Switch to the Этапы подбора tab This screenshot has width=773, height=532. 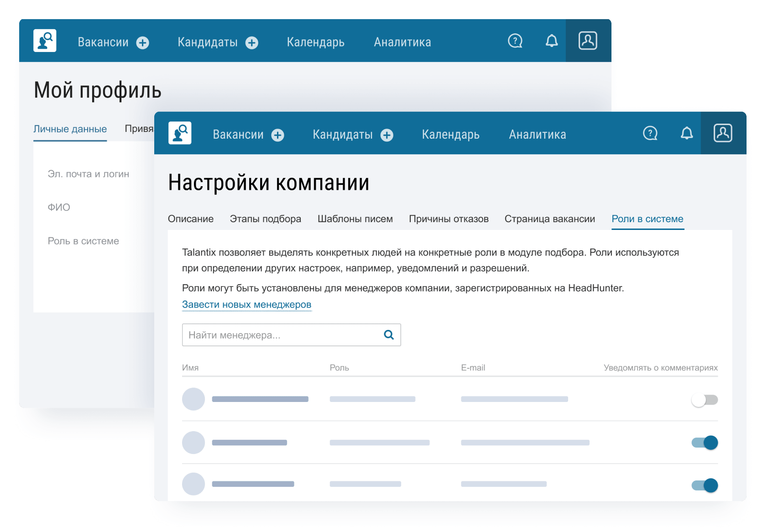[266, 219]
